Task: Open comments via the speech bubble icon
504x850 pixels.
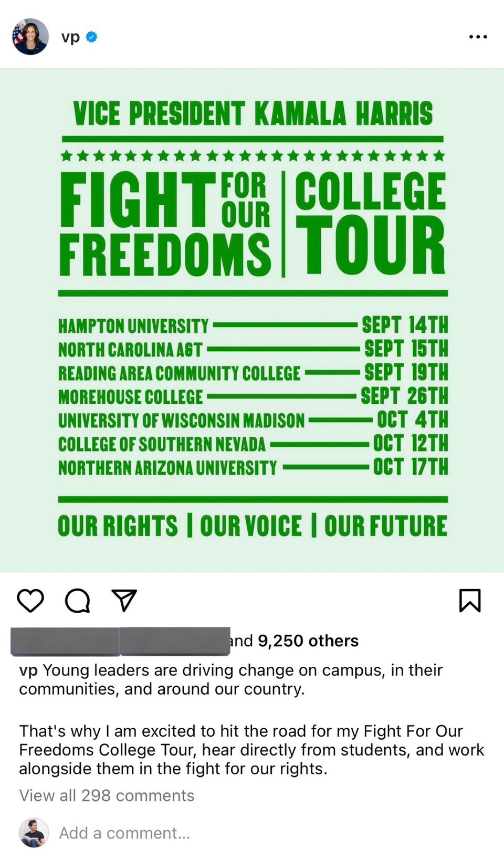Action: 77,601
